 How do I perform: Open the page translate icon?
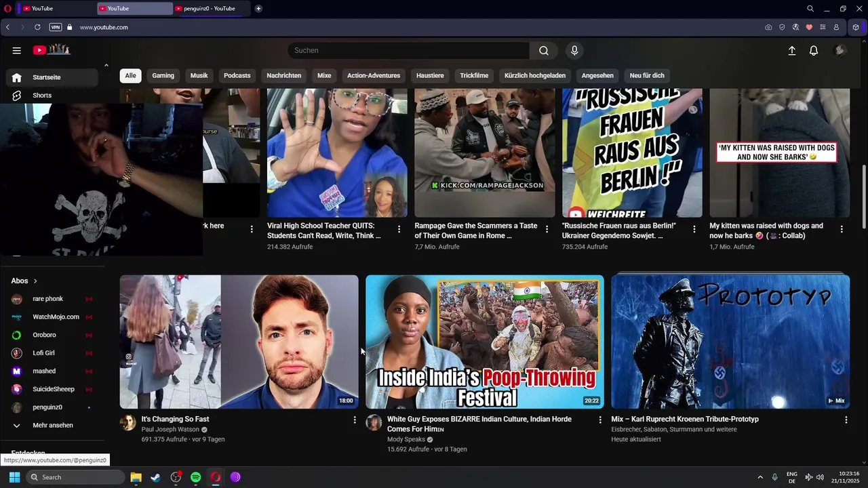(x=795, y=27)
